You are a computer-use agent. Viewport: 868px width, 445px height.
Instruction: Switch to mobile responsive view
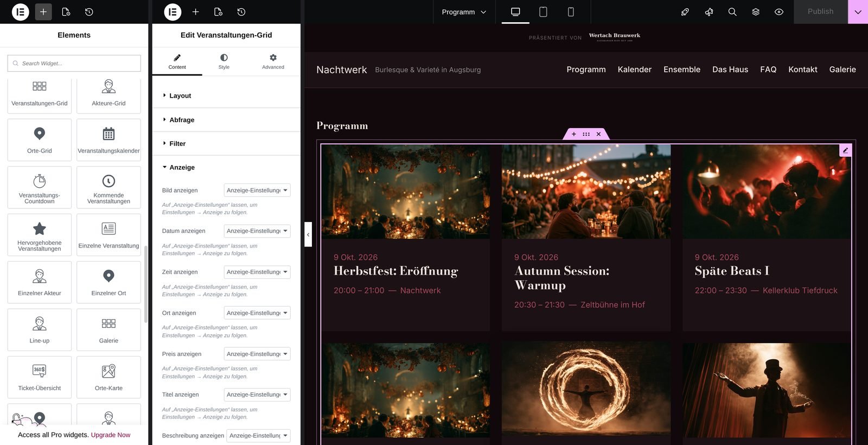(571, 12)
